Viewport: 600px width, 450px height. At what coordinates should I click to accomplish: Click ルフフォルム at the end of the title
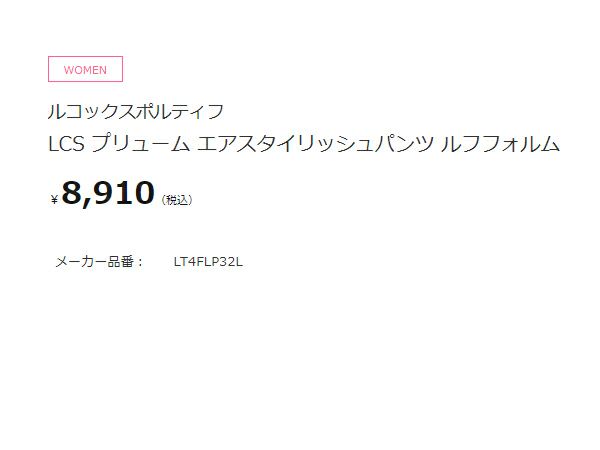pos(501,144)
